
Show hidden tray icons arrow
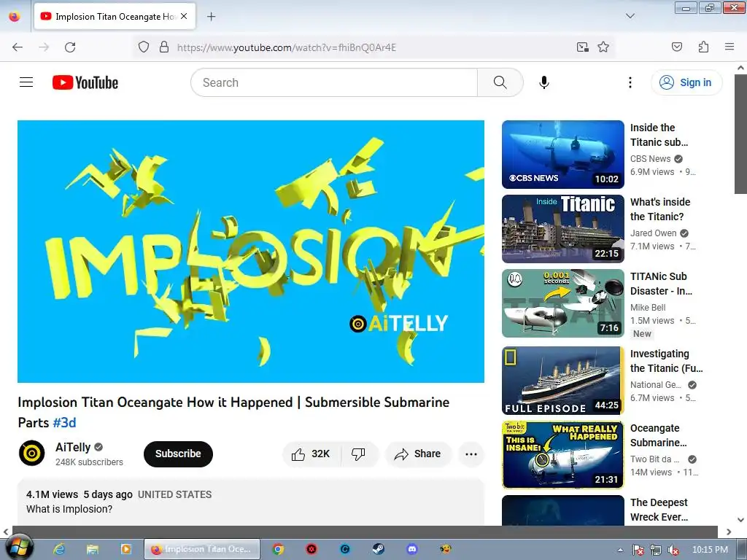click(x=620, y=550)
